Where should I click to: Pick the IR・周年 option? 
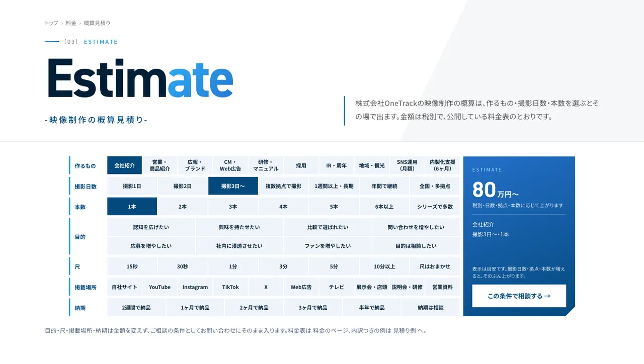[337, 165]
